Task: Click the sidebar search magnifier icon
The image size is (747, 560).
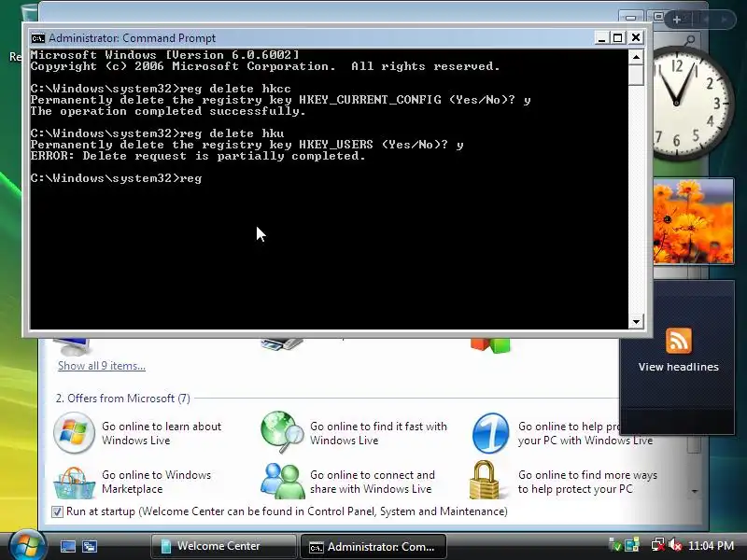Action: click(x=689, y=40)
